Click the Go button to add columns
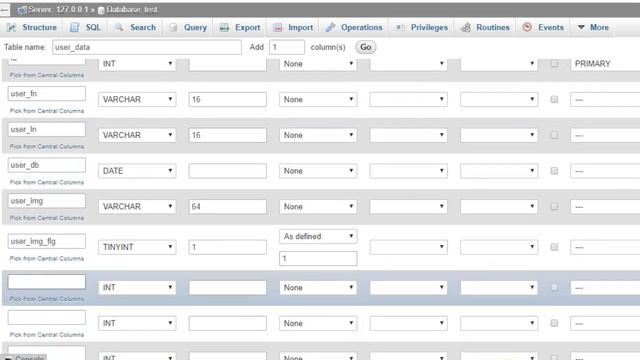Viewport: 640px width, 360px height. tap(366, 47)
